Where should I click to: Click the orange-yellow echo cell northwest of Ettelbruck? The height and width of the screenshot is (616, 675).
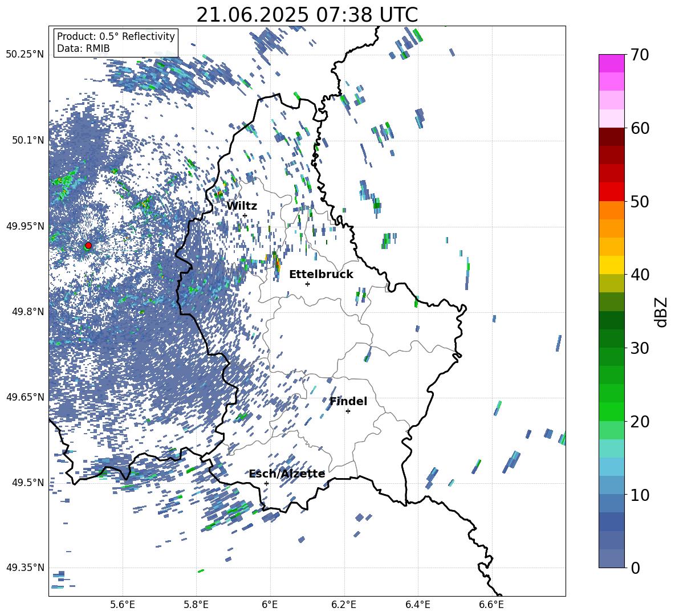click(277, 262)
